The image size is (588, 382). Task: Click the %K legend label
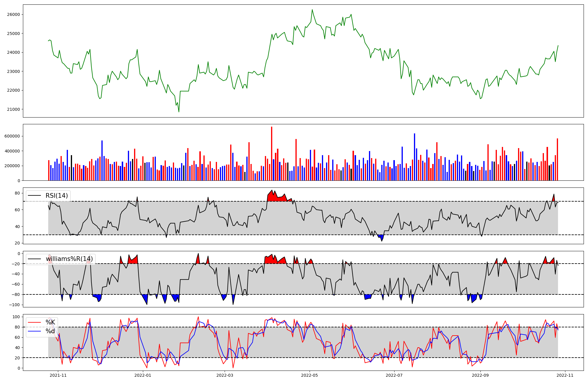pos(50,322)
